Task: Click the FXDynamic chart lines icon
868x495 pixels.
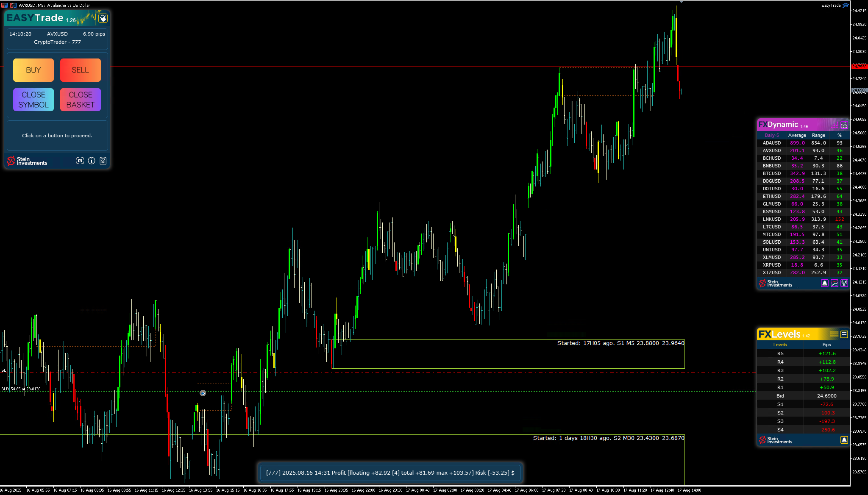Action: 834,283
